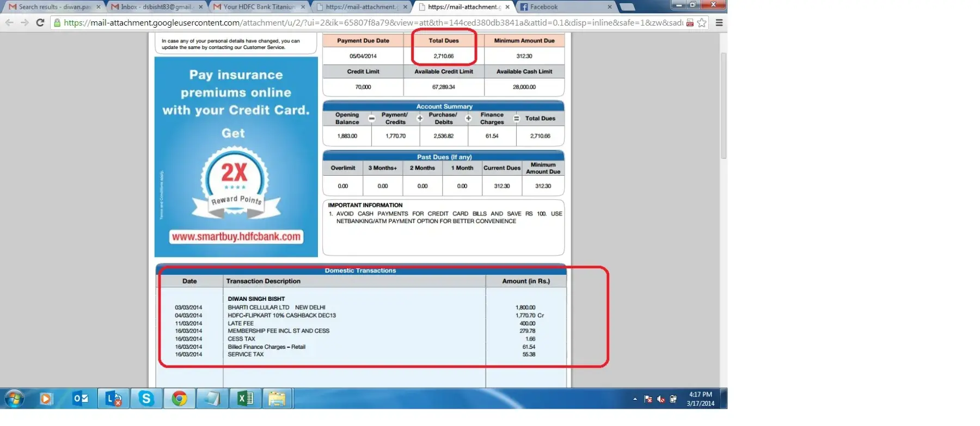980x426 pixels.
Task: Open the PDF icon in the address bar
Action: pos(690,23)
